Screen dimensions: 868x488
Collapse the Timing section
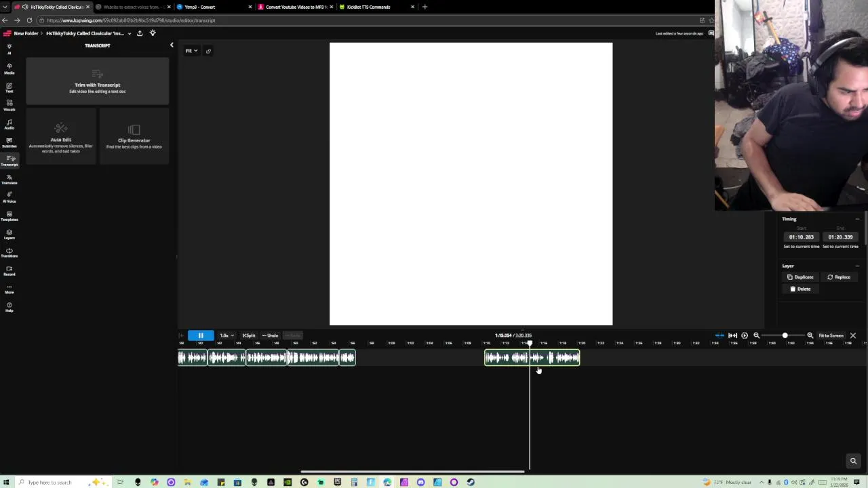coord(857,219)
